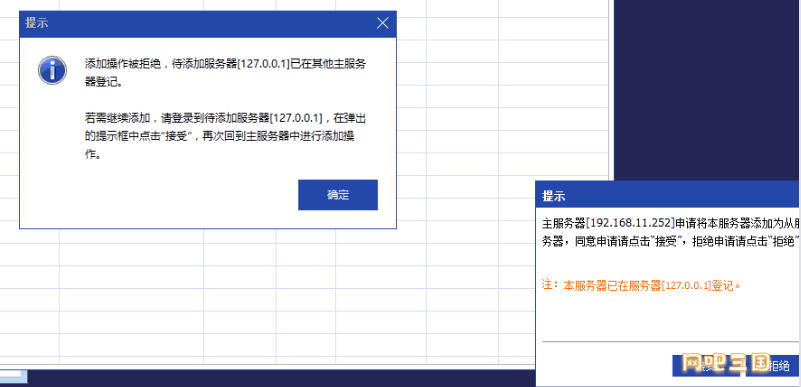Click the blue information icon

pos(53,70)
